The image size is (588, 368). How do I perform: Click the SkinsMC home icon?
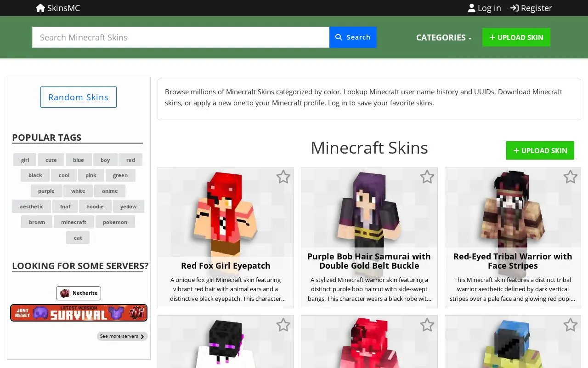40,8
